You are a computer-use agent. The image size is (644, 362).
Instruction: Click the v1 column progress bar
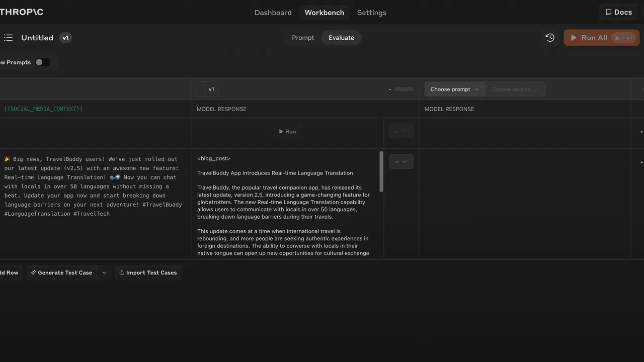pyautogui.click(x=404, y=89)
